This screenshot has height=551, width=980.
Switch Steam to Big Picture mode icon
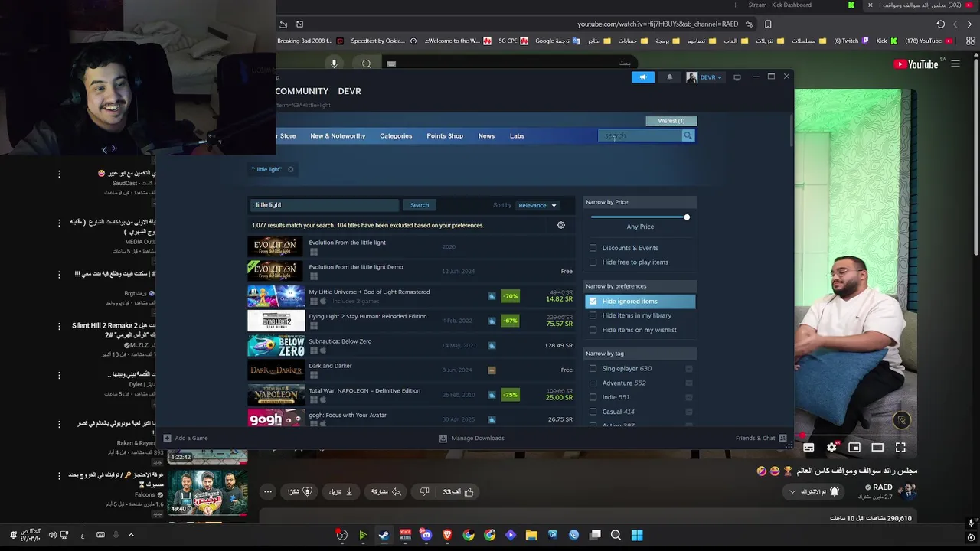pyautogui.click(x=737, y=77)
